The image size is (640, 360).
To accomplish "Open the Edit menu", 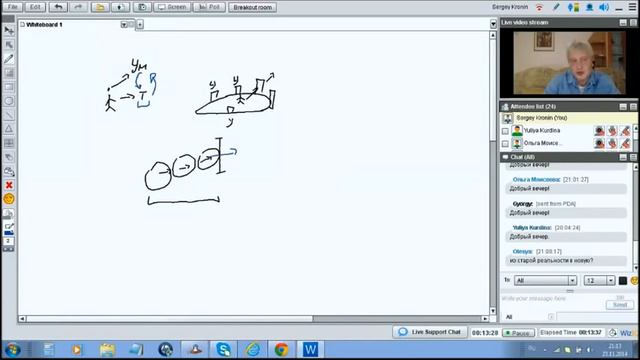I will coord(35,7).
